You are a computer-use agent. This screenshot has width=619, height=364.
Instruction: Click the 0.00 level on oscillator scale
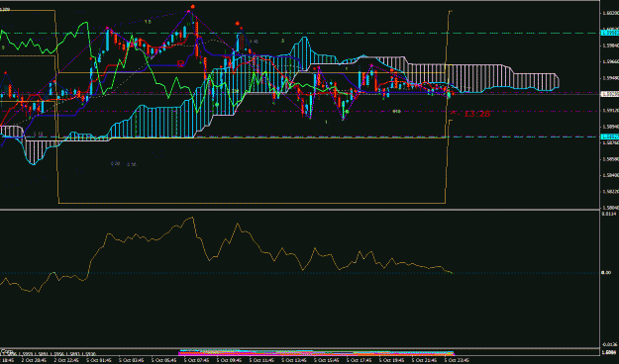click(606, 273)
